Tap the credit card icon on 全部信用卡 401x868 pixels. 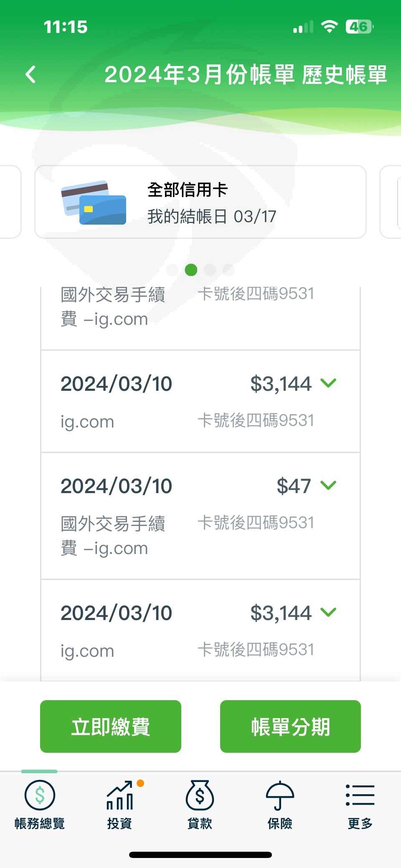click(x=94, y=202)
